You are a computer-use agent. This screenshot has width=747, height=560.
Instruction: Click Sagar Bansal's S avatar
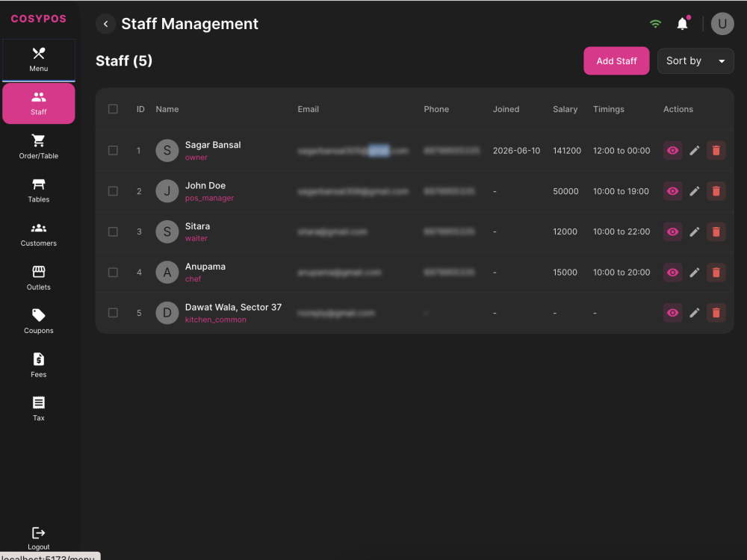(167, 151)
